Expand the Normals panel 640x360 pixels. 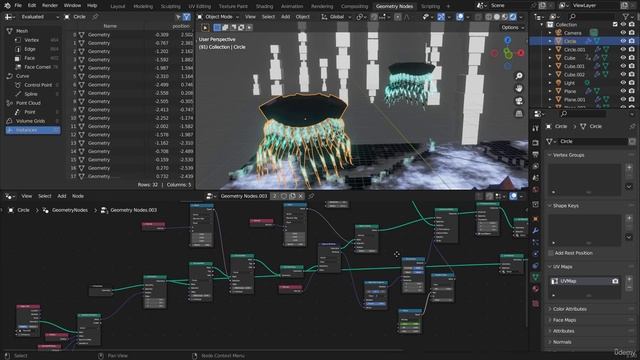click(x=550, y=342)
